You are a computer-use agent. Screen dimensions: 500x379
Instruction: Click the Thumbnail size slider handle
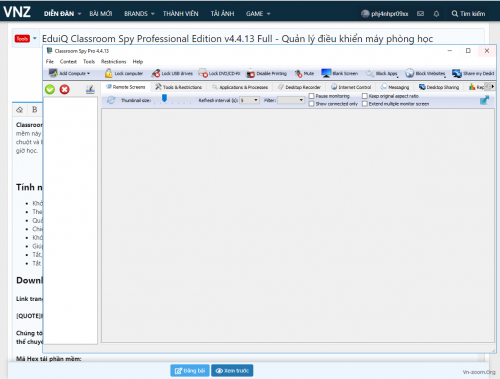pyautogui.click(x=164, y=98)
